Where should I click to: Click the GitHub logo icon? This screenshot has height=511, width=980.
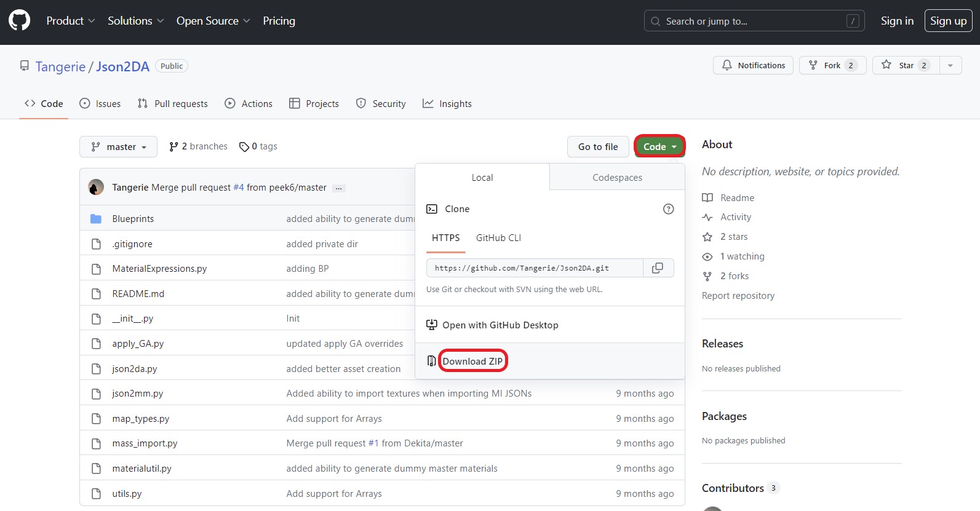click(x=19, y=20)
